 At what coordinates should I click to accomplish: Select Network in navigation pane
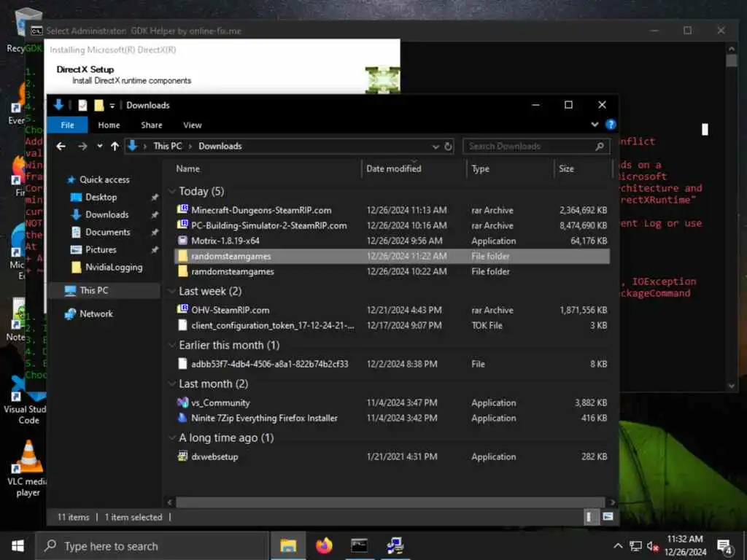96,314
